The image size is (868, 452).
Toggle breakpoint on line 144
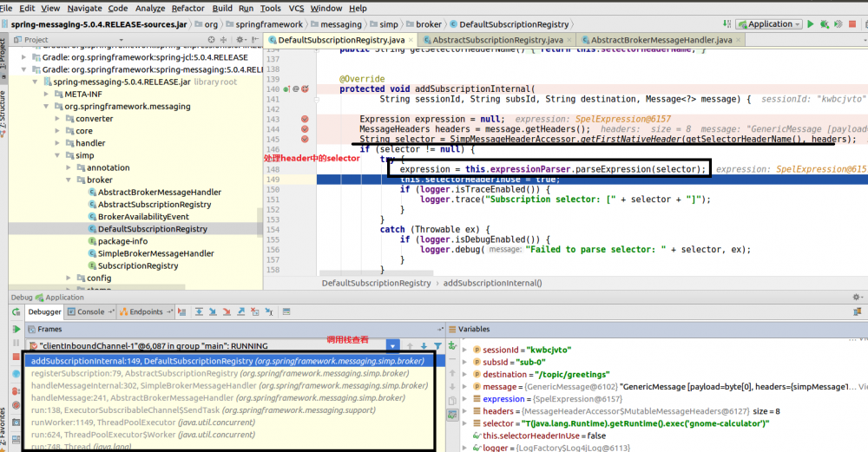(305, 129)
